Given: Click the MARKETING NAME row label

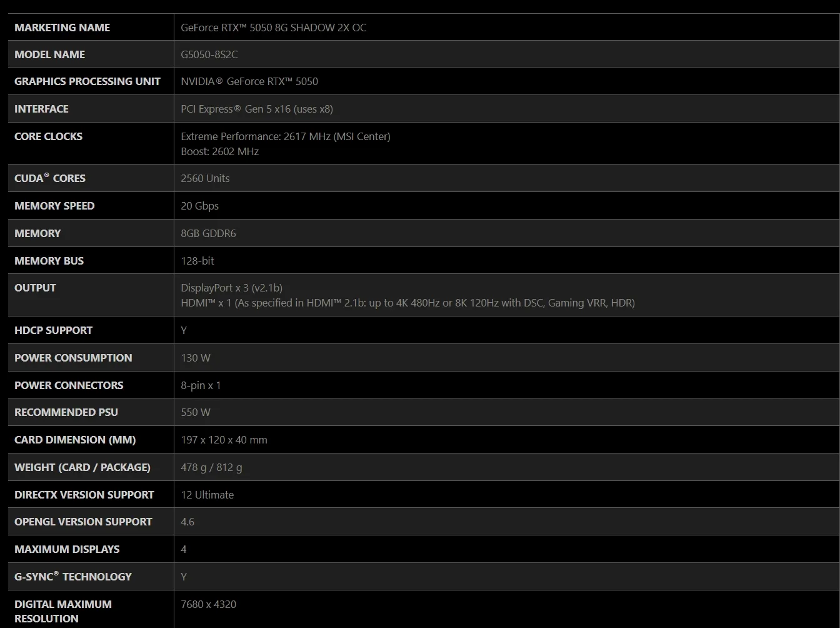Looking at the screenshot, I should [62, 28].
